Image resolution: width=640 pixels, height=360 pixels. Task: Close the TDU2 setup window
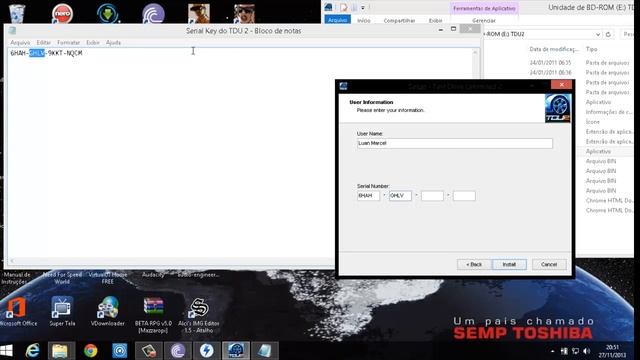click(562, 84)
